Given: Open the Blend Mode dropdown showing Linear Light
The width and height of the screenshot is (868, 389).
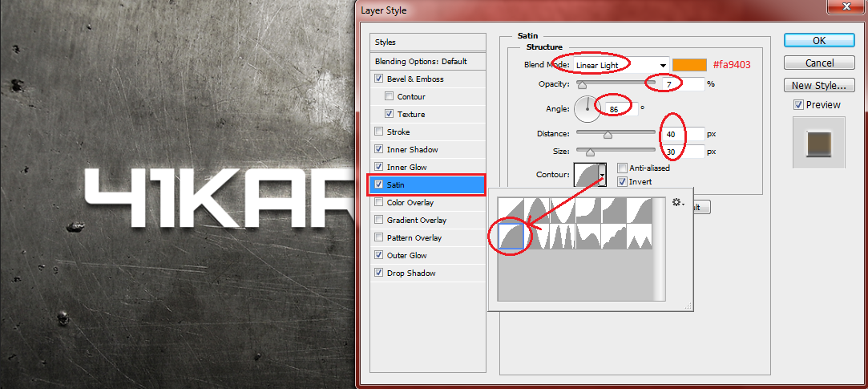Looking at the screenshot, I should point(621,65).
